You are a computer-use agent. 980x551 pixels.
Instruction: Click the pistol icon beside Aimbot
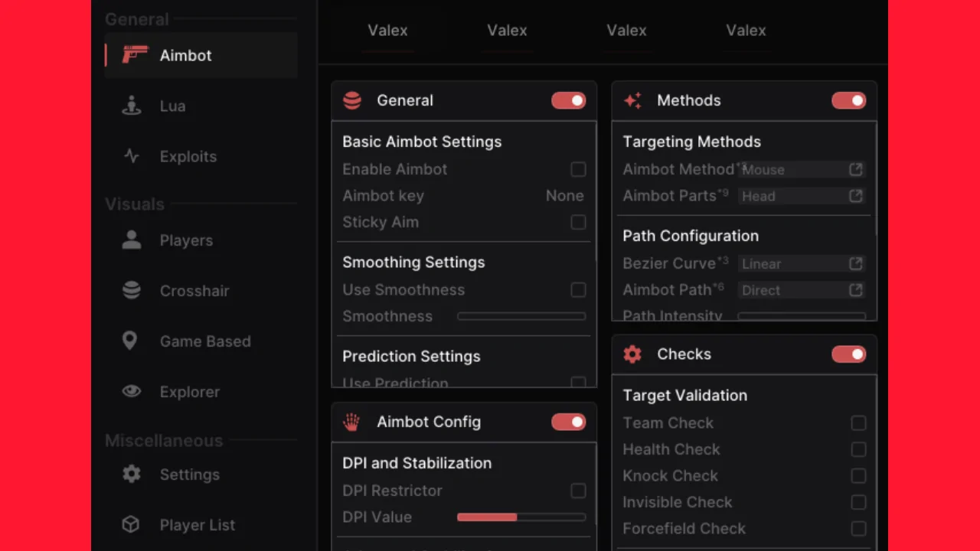(135, 55)
